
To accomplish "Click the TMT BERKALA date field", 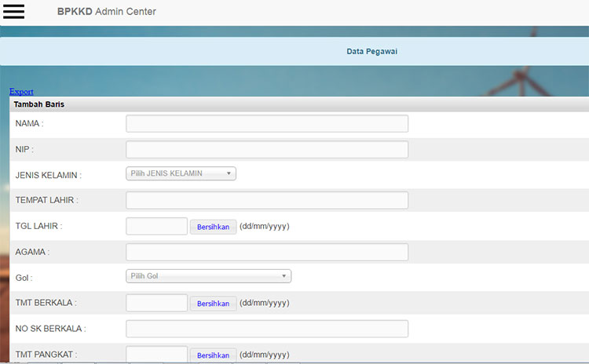I will click(156, 303).
